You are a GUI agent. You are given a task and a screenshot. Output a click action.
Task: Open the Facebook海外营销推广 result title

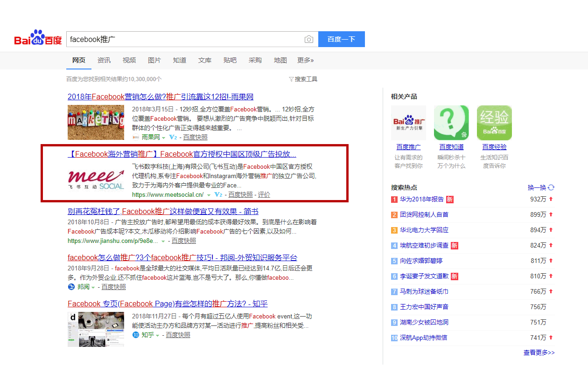tap(182, 154)
